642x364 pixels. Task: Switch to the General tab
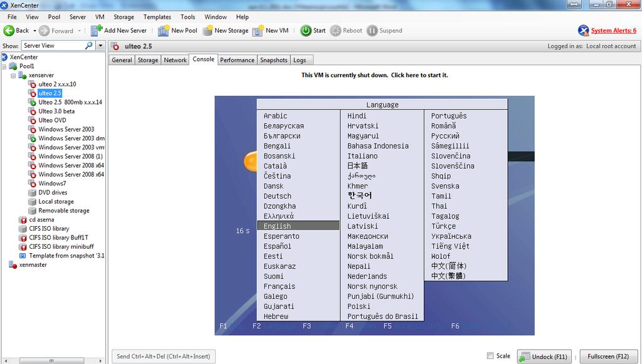pos(122,60)
